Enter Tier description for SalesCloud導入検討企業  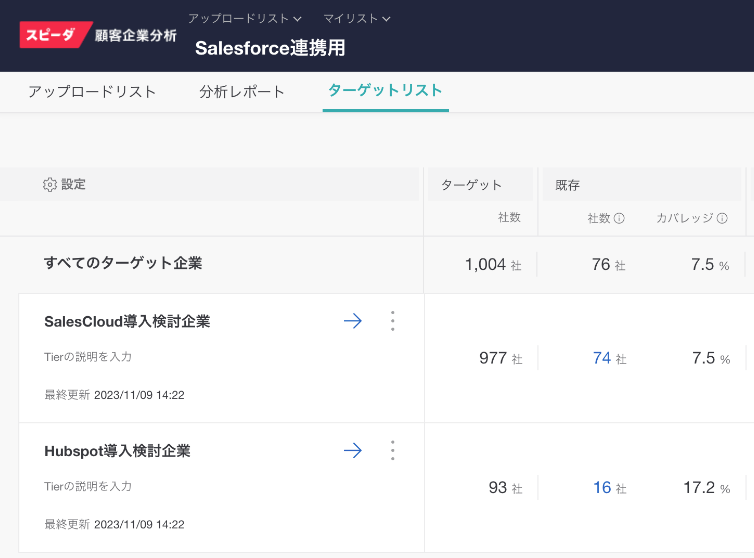[88, 357]
